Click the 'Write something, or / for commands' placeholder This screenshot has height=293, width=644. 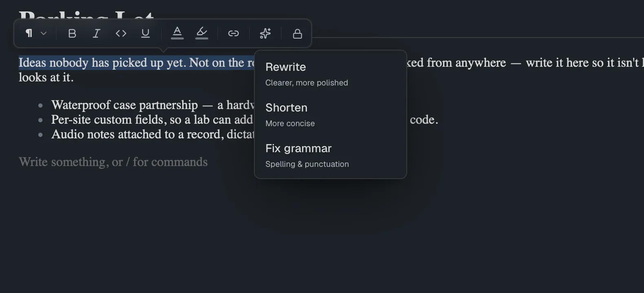click(x=113, y=162)
